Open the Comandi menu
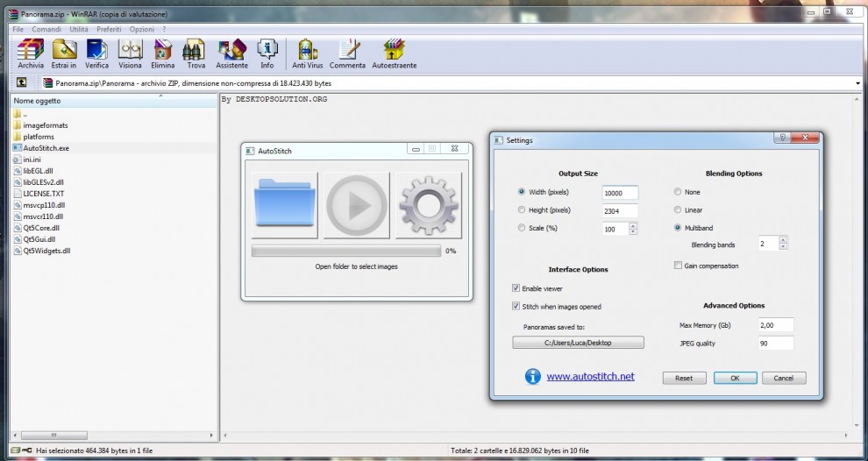Viewport: 868px width, 461px height. tap(46, 30)
